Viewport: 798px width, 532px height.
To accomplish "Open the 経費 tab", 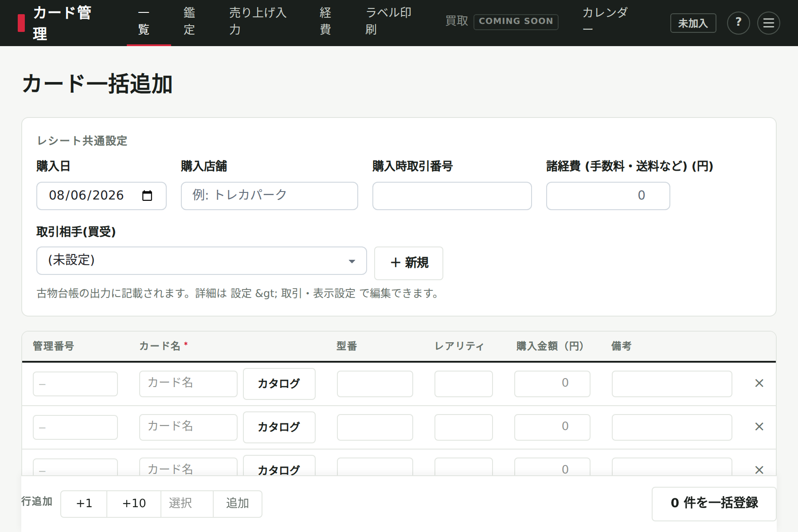I will (325, 21).
